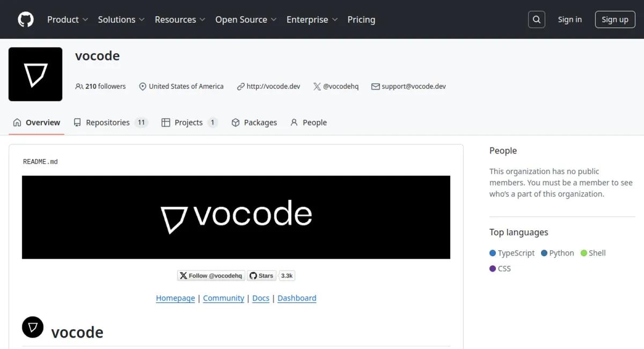644x349 pixels.
Task: Click the Python blue color dot
Action: coord(544,253)
